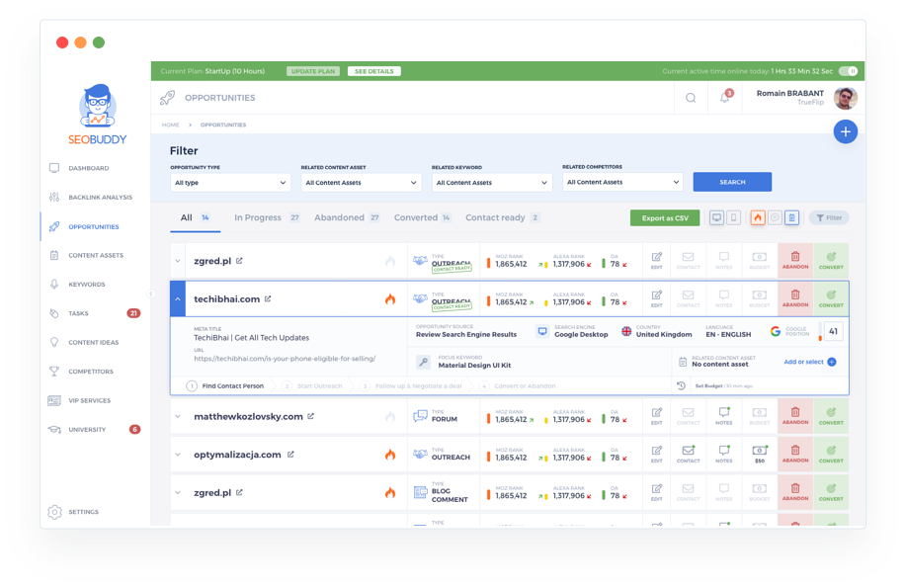The width and height of the screenshot is (906, 588).
Task: Open external link icon beside optymalizacja.com
Action: pos(290,455)
